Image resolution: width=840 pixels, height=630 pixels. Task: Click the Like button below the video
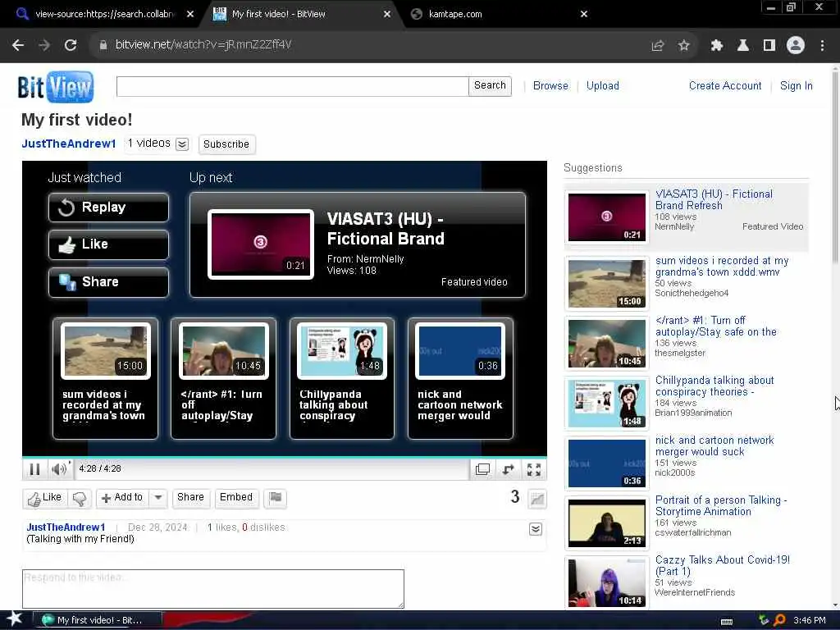pyautogui.click(x=45, y=498)
